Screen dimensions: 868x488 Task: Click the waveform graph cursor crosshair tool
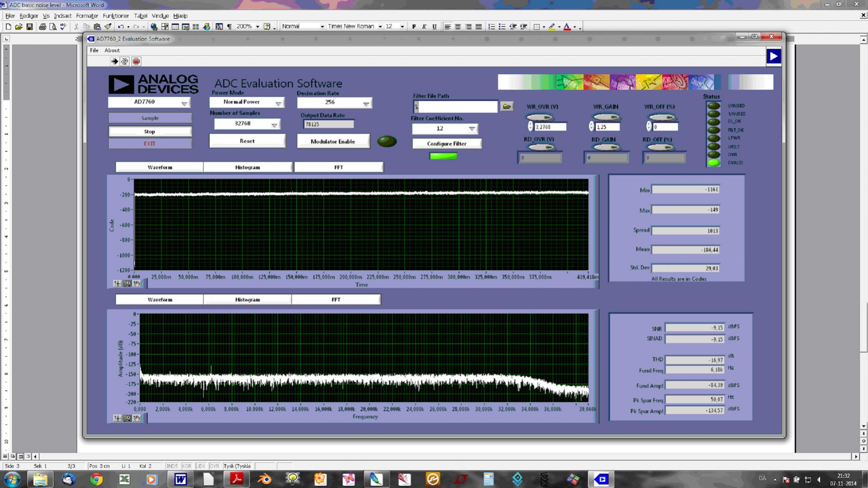[x=117, y=284]
